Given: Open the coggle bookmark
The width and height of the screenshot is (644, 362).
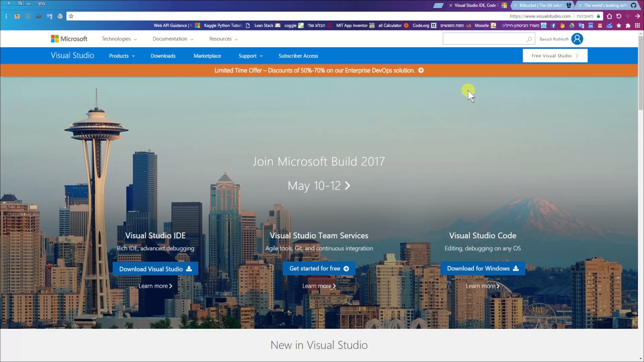Looking at the screenshot, I should coord(294,26).
